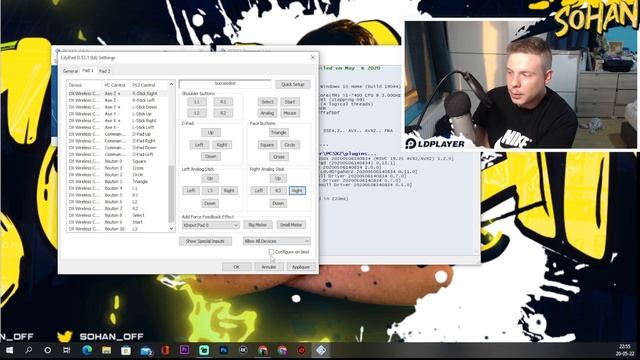Screen dimensions: 640x360
Task: Confirm settings with OK button
Action: click(x=237, y=267)
